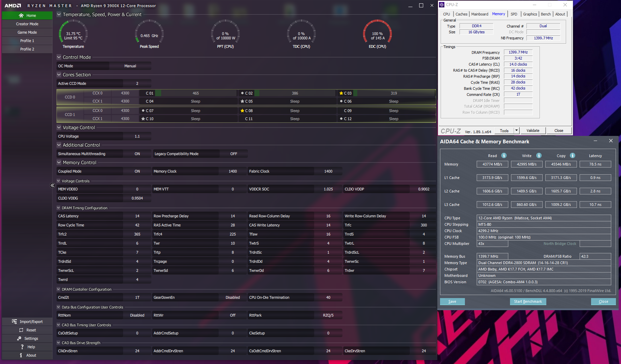Toggle Legacy Compatibility Mode OFF value
The height and width of the screenshot is (364, 621).
coord(234,154)
